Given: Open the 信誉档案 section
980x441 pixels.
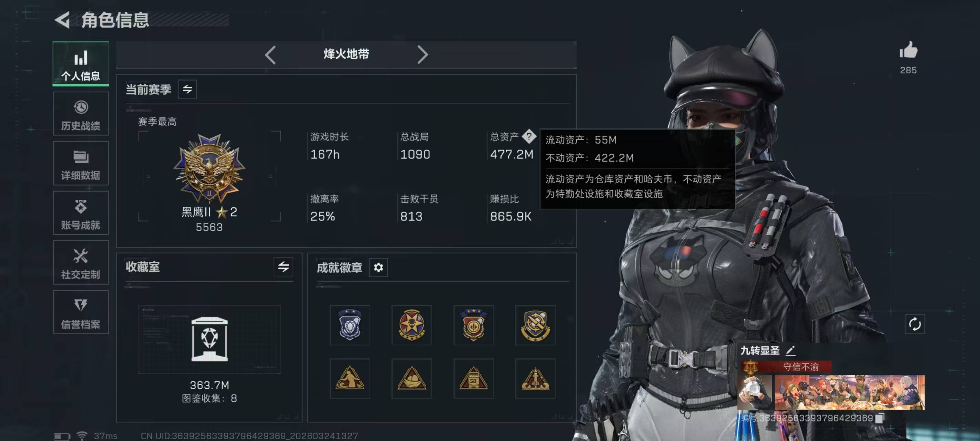Looking at the screenshot, I should 81,312.
